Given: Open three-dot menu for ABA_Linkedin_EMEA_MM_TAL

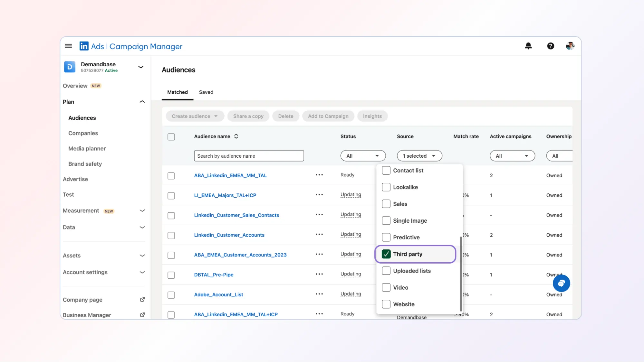Looking at the screenshot, I should (x=319, y=175).
